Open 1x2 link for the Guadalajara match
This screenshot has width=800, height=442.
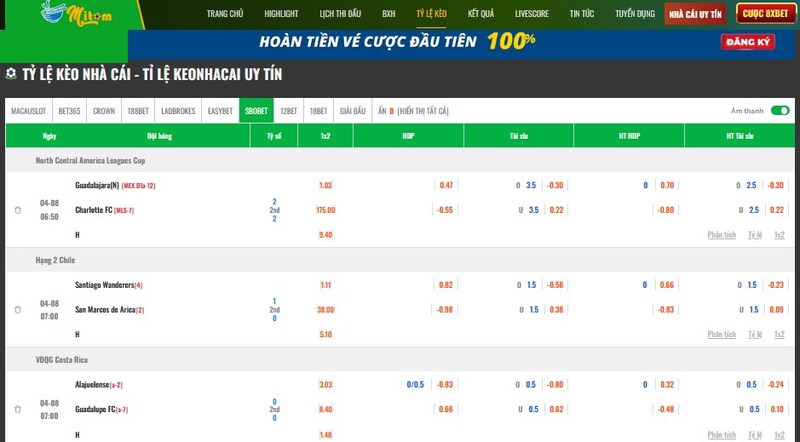(x=779, y=235)
